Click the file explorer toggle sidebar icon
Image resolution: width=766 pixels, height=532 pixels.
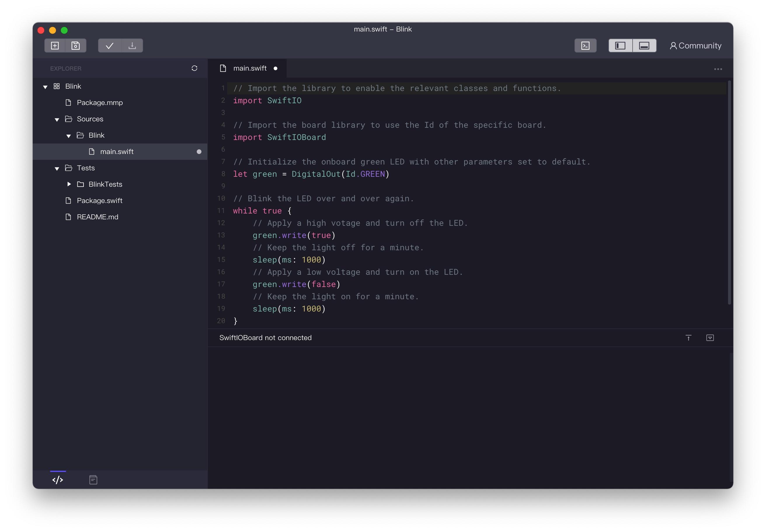[x=621, y=45]
